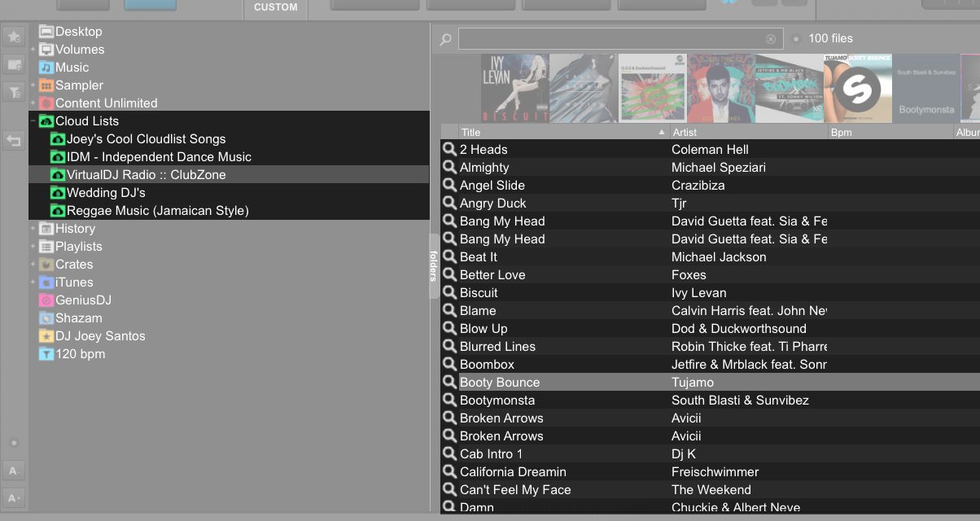The height and width of the screenshot is (521, 980).
Task: Click the magnifier icon beside Cab Intro 1
Action: (x=449, y=453)
